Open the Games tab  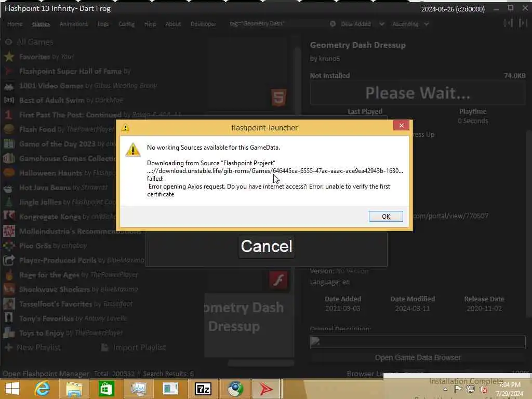[x=41, y=24]
